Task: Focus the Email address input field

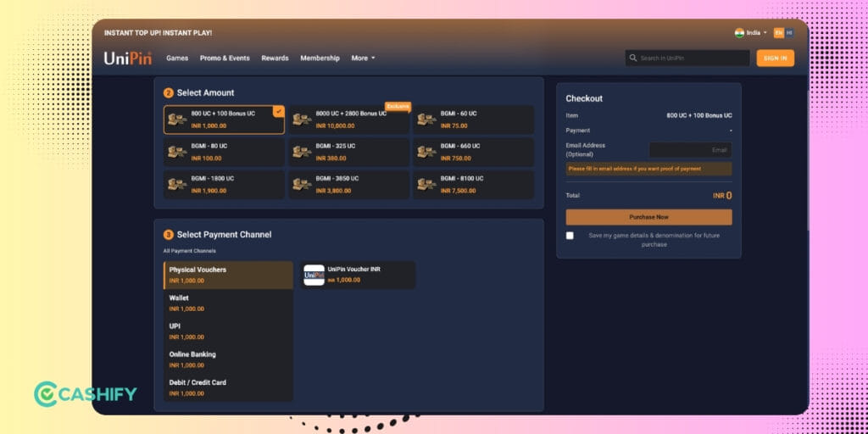Action: tap(690, 150)
